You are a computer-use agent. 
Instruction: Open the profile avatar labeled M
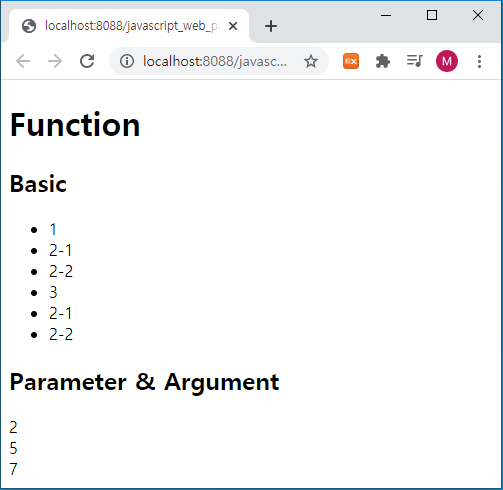coord(447,61)
